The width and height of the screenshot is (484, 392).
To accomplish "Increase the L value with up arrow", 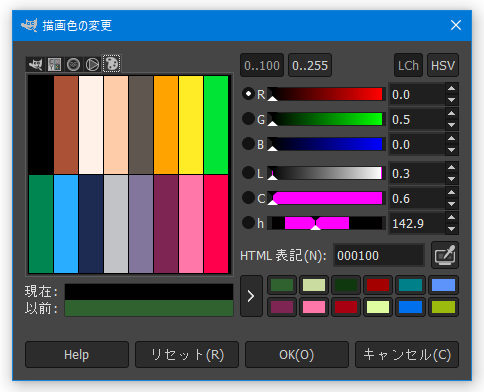I will coord(452,168).
